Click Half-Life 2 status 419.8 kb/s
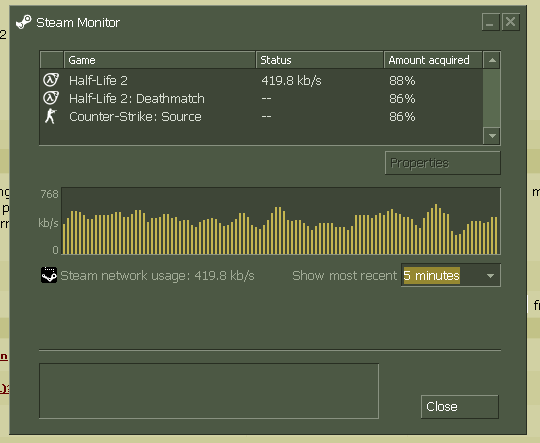This screenshot has height=443, width=540. [291, 81]
